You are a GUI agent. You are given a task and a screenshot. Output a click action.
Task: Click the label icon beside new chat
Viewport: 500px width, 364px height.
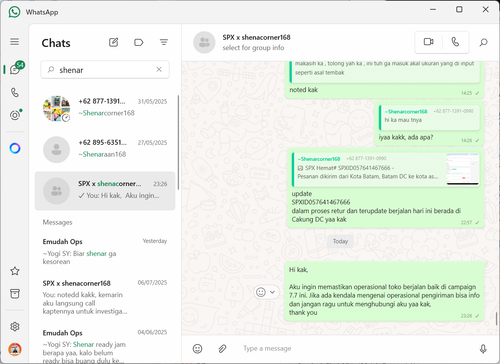coord(138,42)
